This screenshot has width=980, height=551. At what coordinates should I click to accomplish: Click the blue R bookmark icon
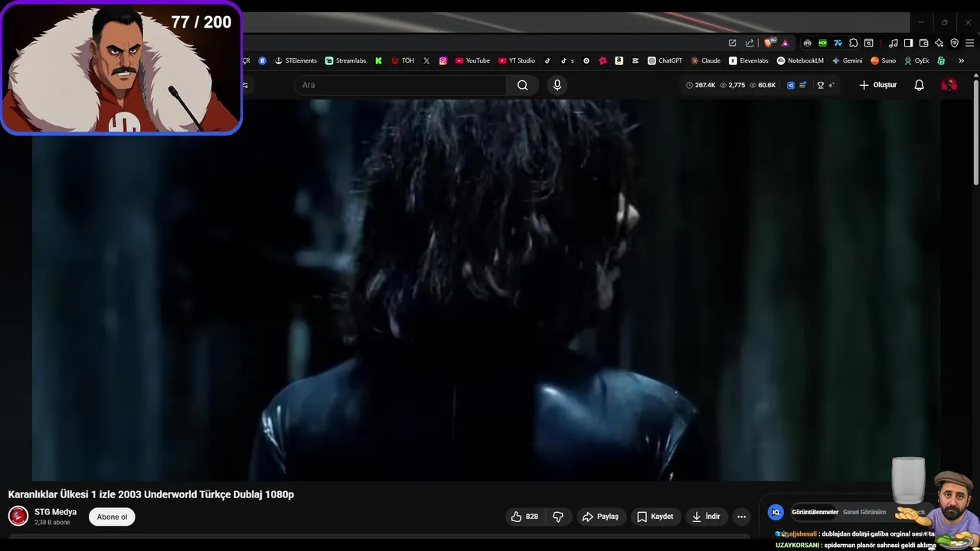[263, 60]
